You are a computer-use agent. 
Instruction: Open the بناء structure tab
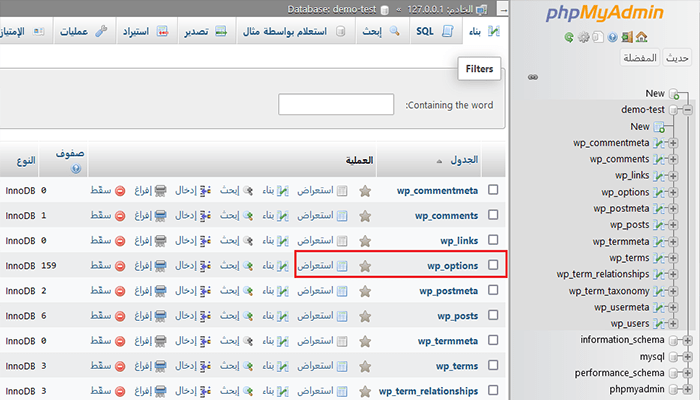click(485, 31)
